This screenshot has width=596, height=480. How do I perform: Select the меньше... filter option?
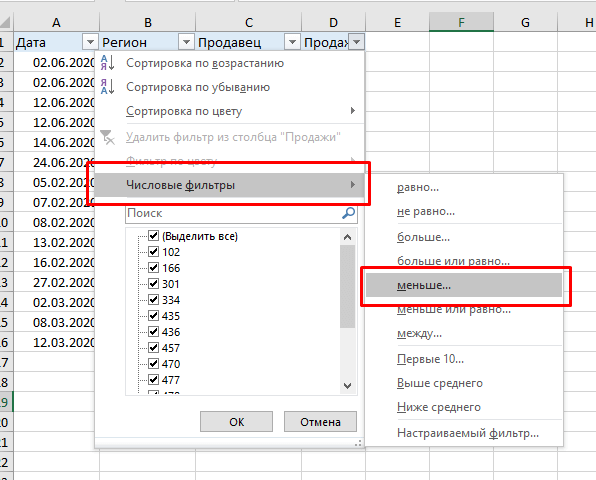464,285
